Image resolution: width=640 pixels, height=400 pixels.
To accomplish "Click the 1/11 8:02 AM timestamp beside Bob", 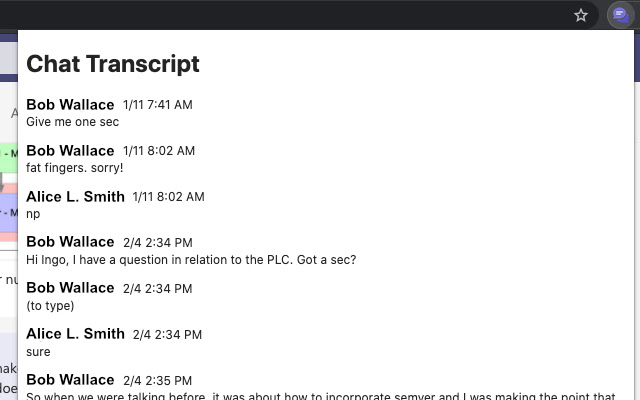I will [159, 151].
